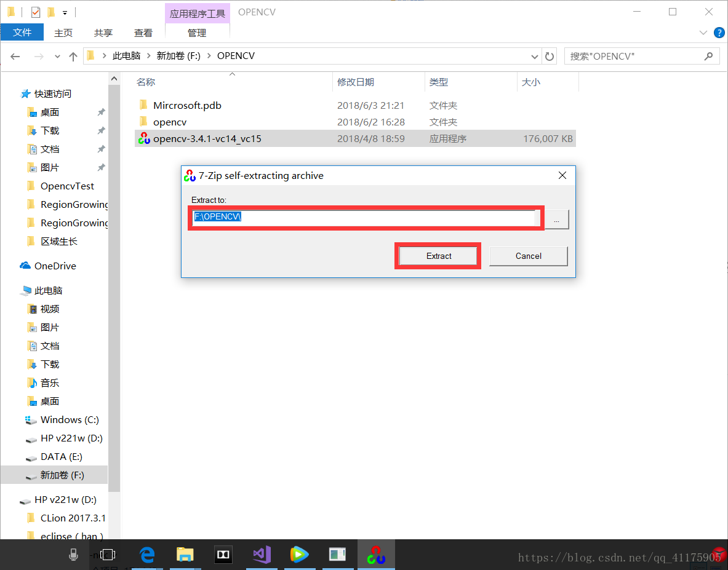Open the recent locations dropdown arrow
Image resolution: width=728 pixels, height=570 pixels.
[x=58, y=57]
